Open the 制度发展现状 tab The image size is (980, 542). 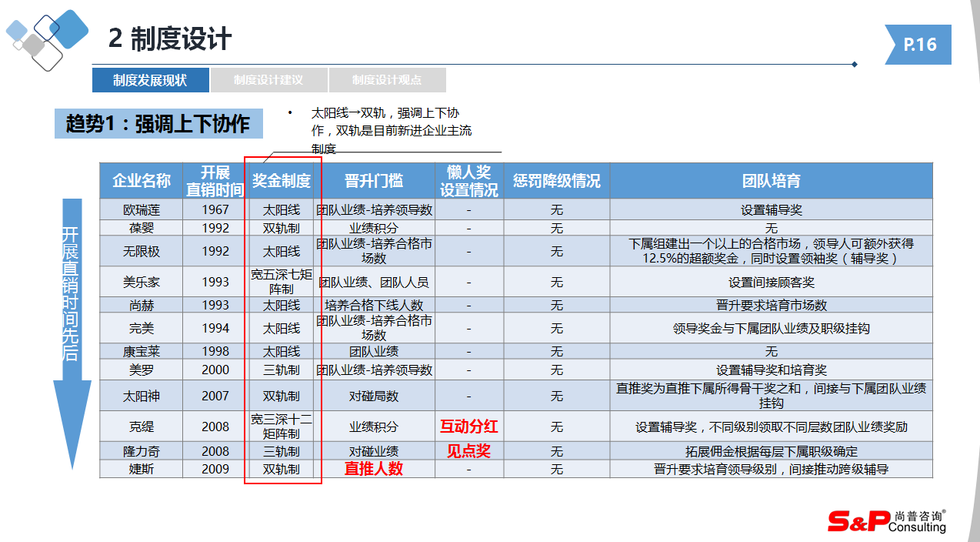point(150,80)
